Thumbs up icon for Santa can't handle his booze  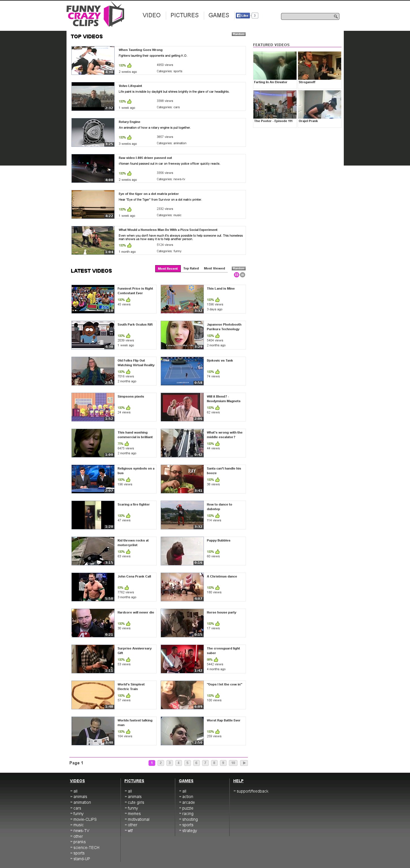pos(218,480)
